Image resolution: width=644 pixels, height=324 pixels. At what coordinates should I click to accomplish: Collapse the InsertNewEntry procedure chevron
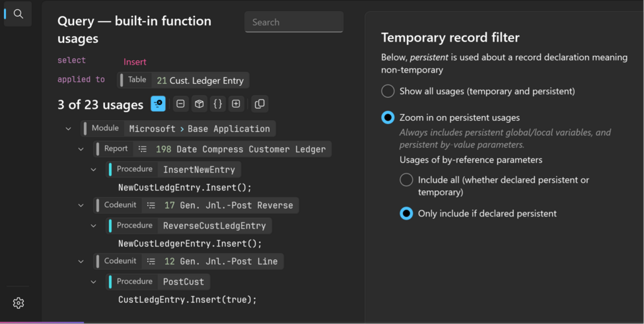94,170
